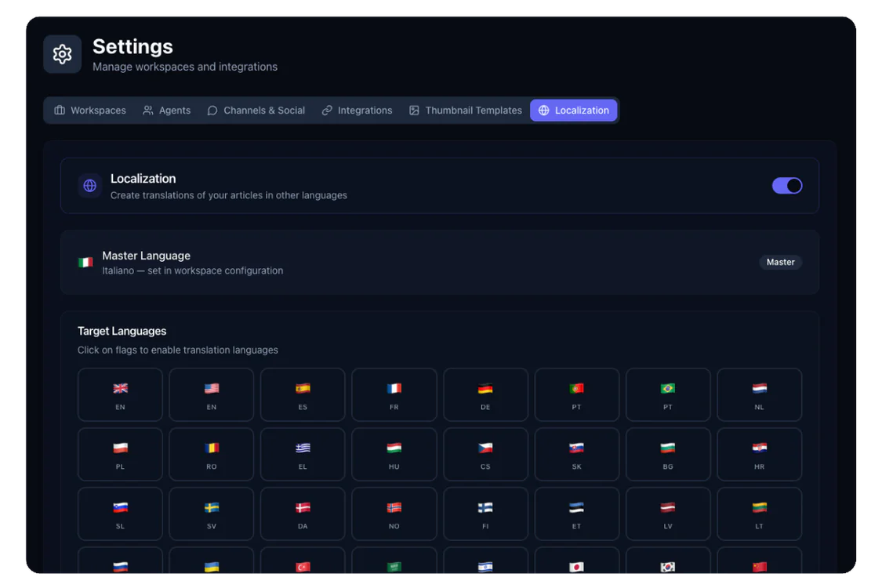
Task: Select the Japanese flag tile
Action: [x=576, y=564]
